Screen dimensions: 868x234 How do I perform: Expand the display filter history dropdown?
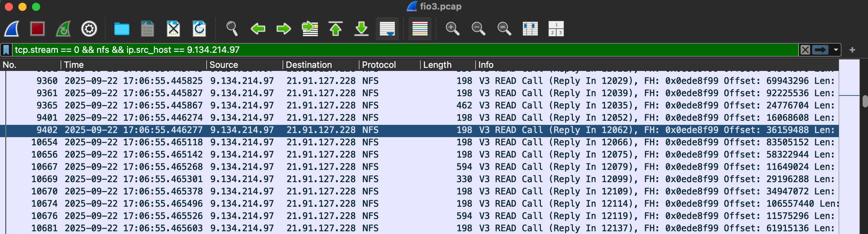point(836,50)
